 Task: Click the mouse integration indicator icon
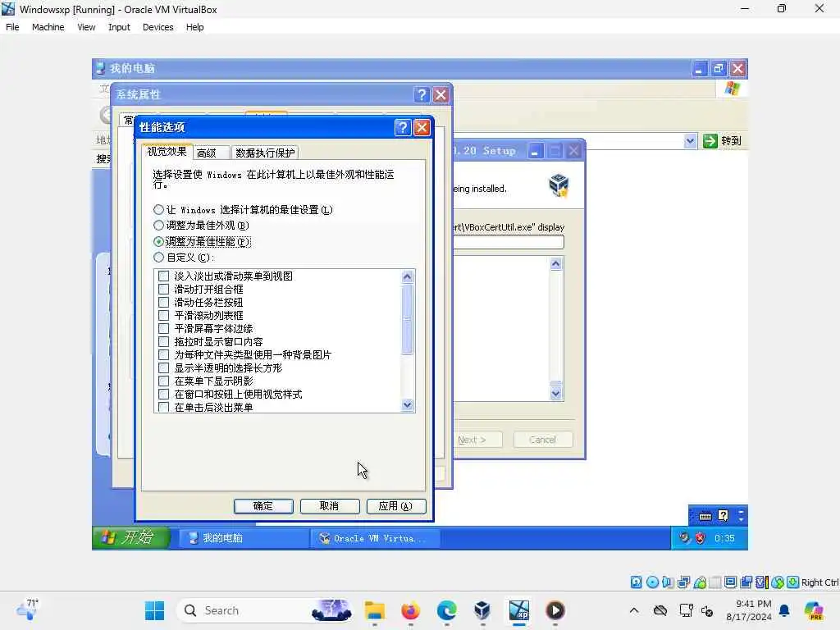pos(778,582)
